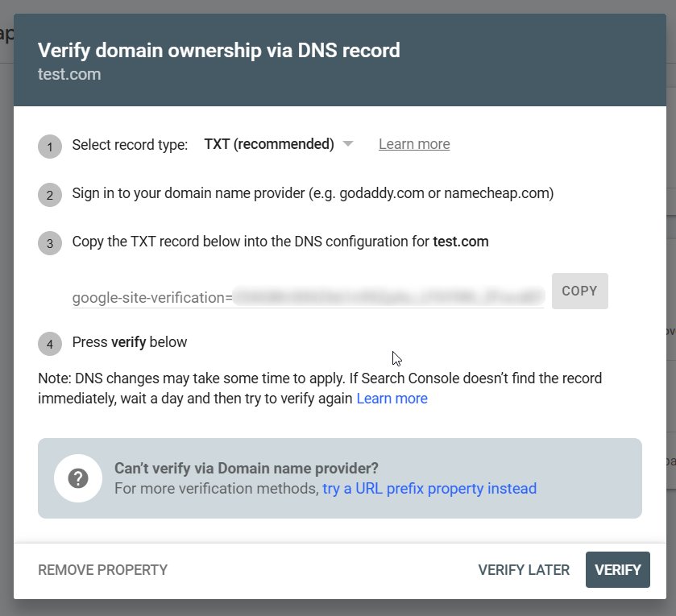Image resolution: width=676 pixels, height=616 pixels.
Task: Click the question mark help icon
Action: (77, 478)
